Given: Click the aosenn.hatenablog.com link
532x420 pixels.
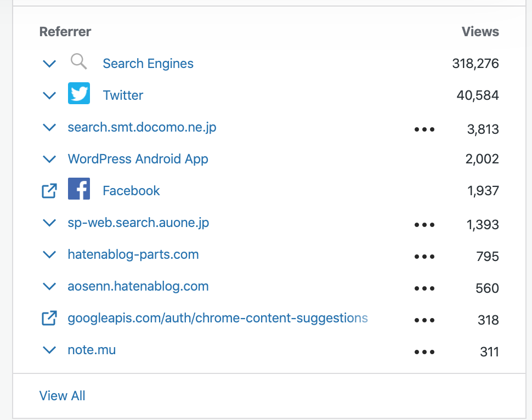Looking at the screenshot, I should 138,286.
